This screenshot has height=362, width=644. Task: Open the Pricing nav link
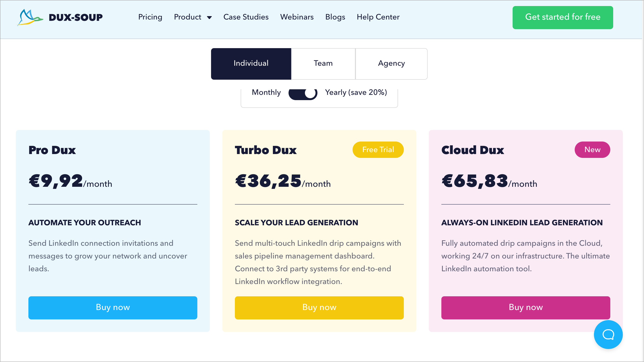(x=150, y=17)
